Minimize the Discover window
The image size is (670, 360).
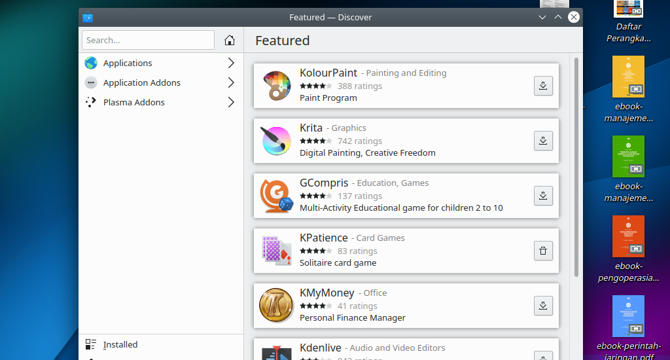(542, 18)
